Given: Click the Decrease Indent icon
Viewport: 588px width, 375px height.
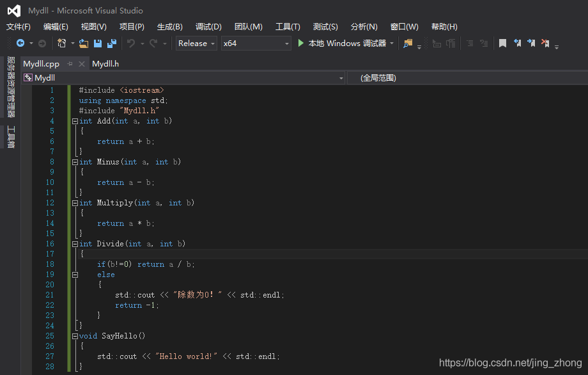Looking at the screenshot, I should click(470, 44).
